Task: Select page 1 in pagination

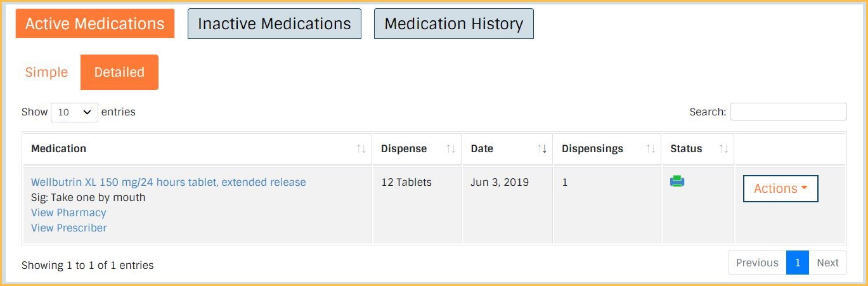Action: pyautogui.click(x=798, y=263)
